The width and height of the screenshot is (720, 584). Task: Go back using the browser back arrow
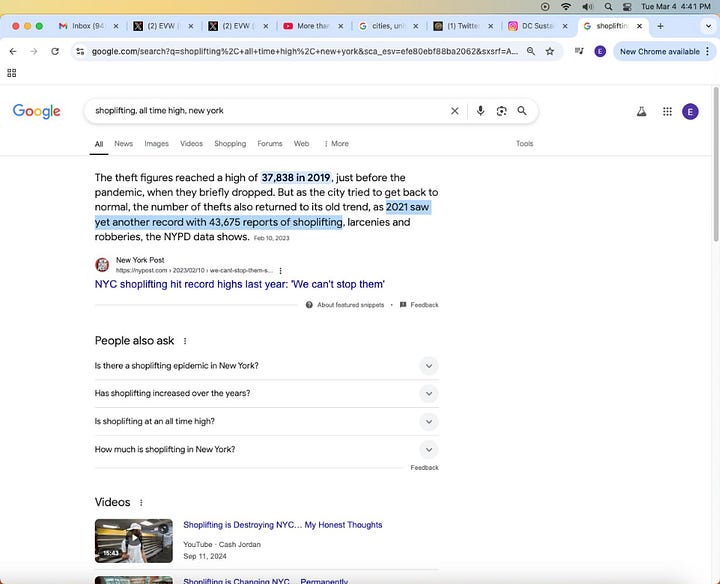click(13, 51)
